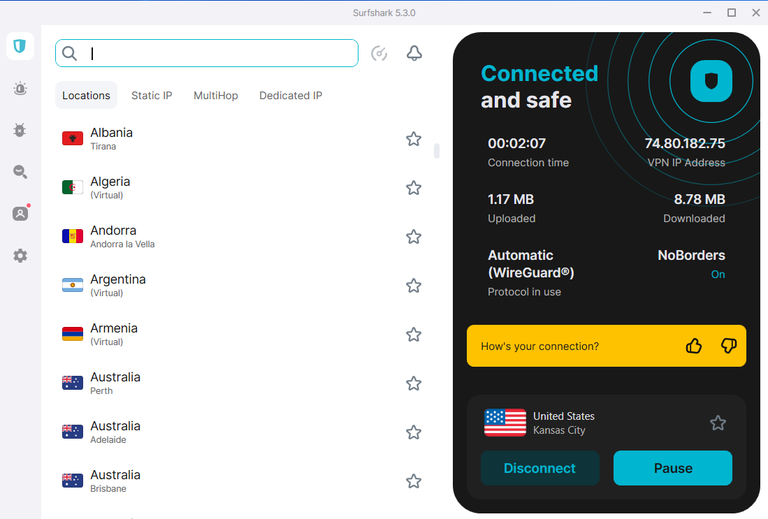Image resolution: width=768 pixels, height=519 pixels.
Task: Favorite Australia Perth star
Action: 414,383
